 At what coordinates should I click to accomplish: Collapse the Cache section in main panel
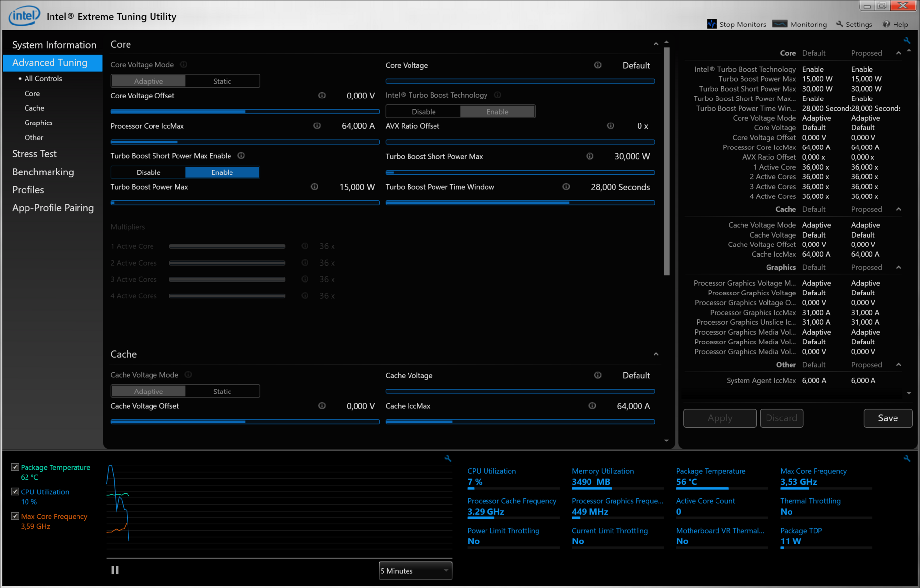click(656, 354)
